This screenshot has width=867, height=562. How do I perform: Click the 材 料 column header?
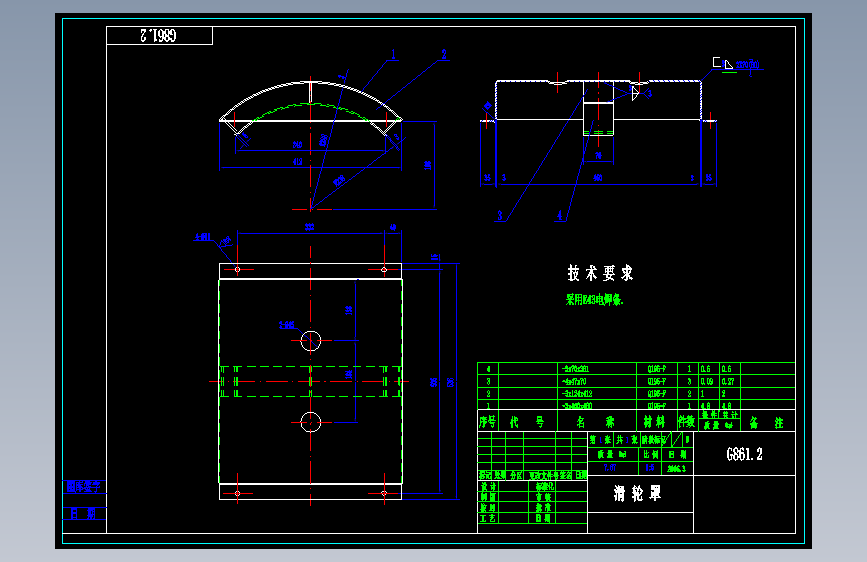(x=654, y=422)
